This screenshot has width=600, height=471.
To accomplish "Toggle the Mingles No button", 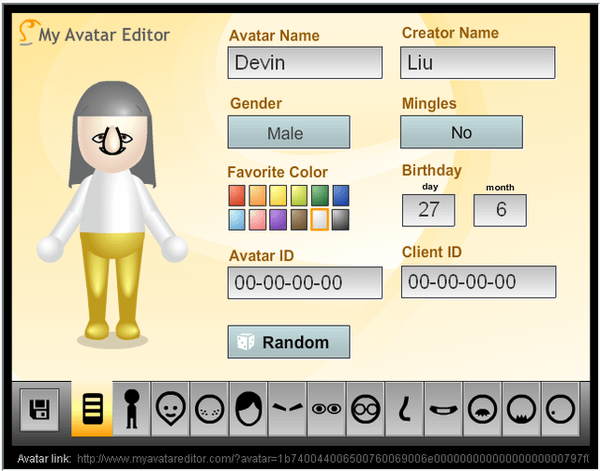I will point(461,132).
